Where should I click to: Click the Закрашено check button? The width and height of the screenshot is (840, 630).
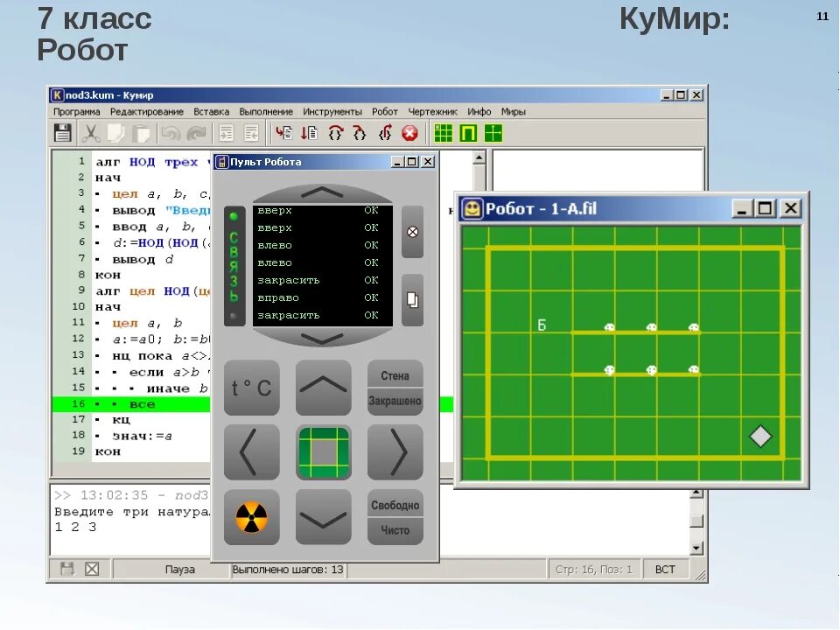point(395,402)
